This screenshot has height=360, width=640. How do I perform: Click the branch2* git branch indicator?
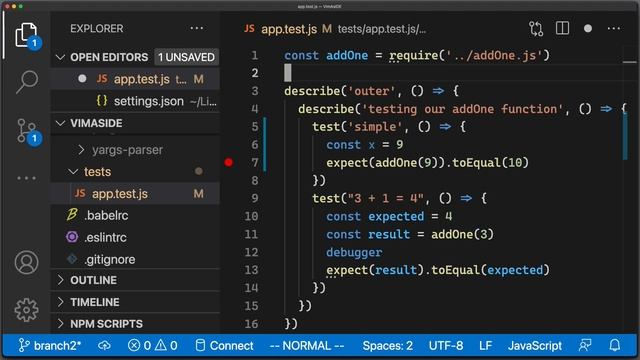(50, 346)
